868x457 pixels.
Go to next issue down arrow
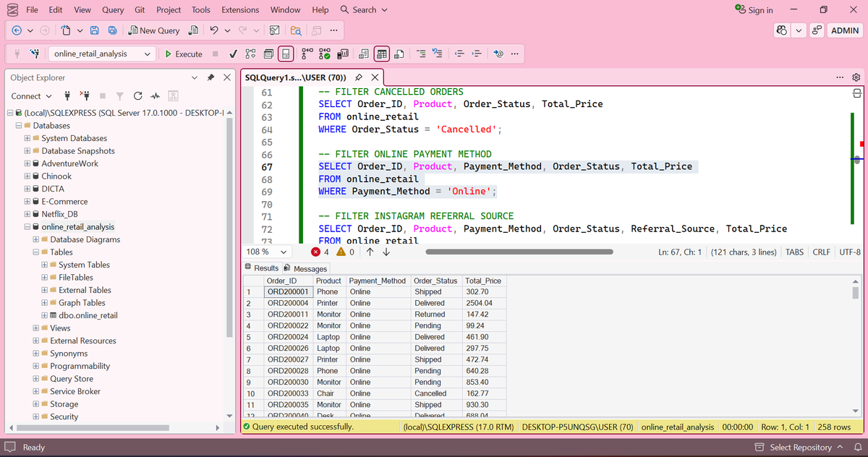pos(386,252)
